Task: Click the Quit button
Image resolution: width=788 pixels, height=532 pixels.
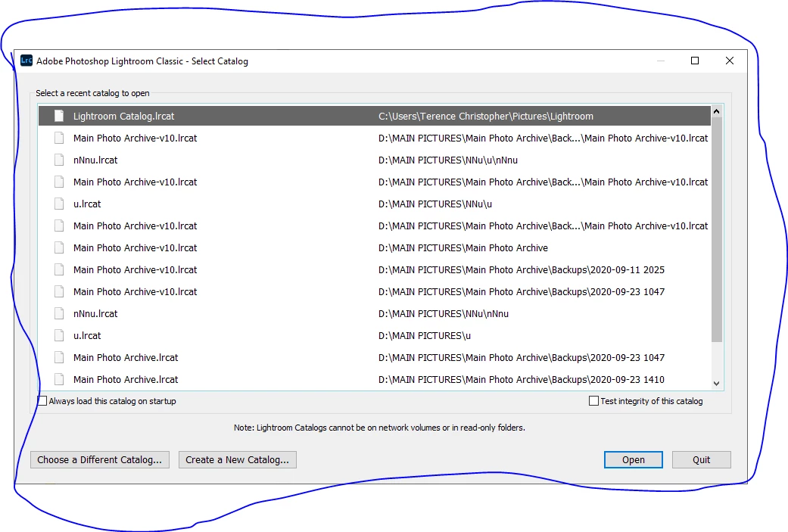Action: (x=701, y=459)
